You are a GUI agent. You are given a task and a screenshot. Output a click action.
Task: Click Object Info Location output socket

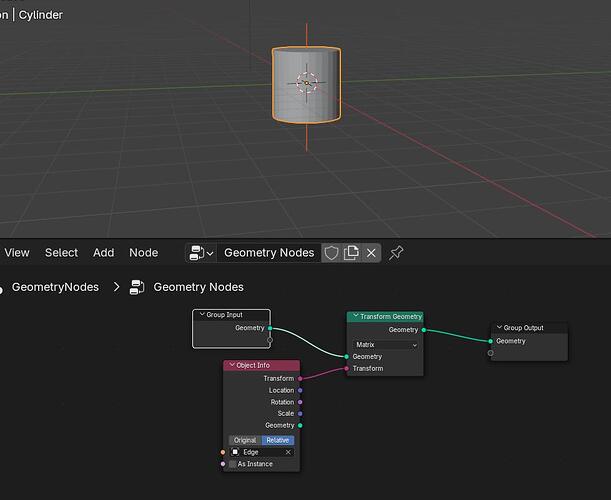coord(300,390)
